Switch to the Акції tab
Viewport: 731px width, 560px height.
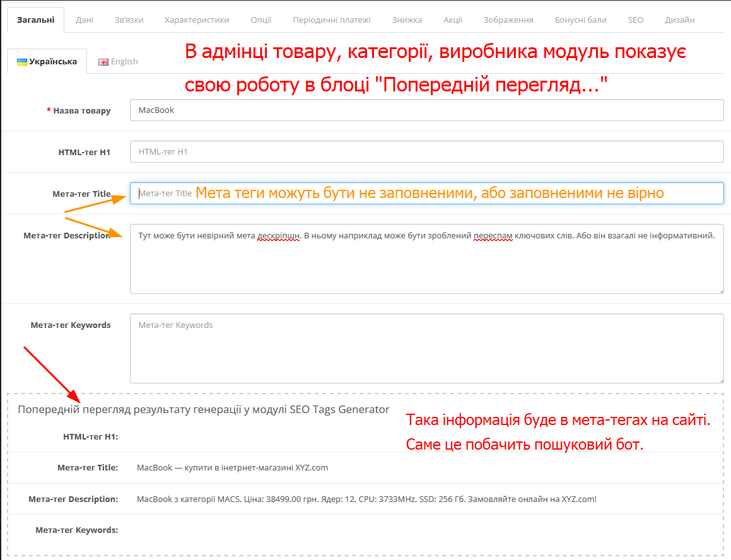point(453,20)
